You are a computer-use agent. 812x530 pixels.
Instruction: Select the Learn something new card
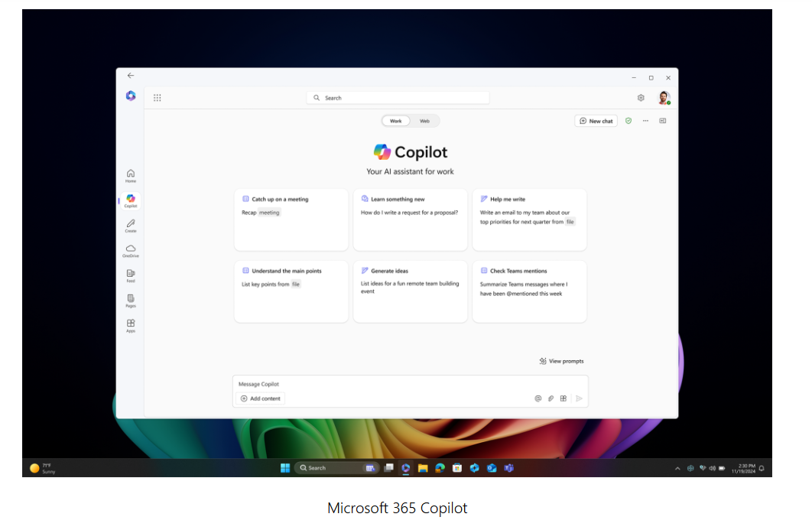point(410,219)
